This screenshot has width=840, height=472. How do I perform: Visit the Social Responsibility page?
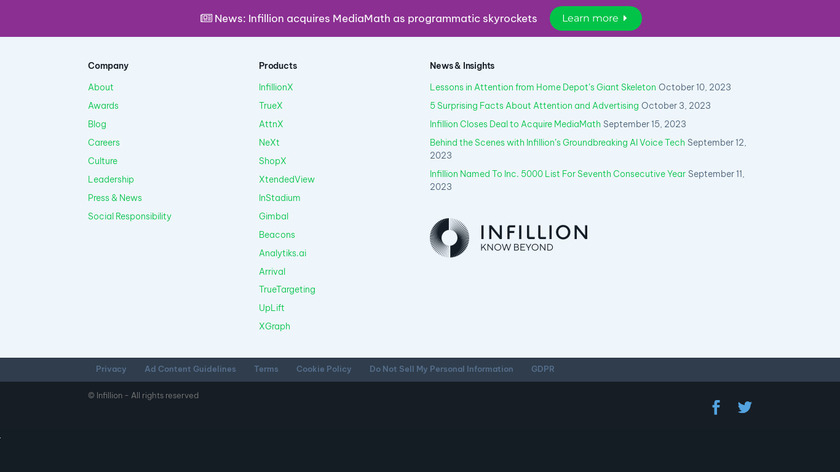click(129, 216)
